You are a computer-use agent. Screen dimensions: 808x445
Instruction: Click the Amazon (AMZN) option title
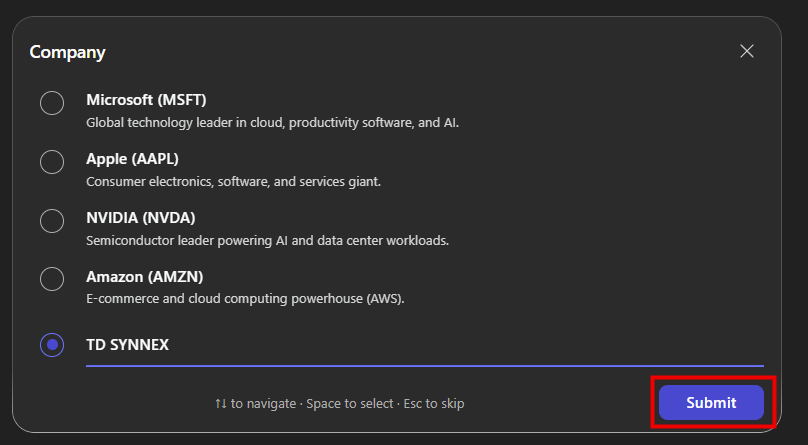[144, 277]
